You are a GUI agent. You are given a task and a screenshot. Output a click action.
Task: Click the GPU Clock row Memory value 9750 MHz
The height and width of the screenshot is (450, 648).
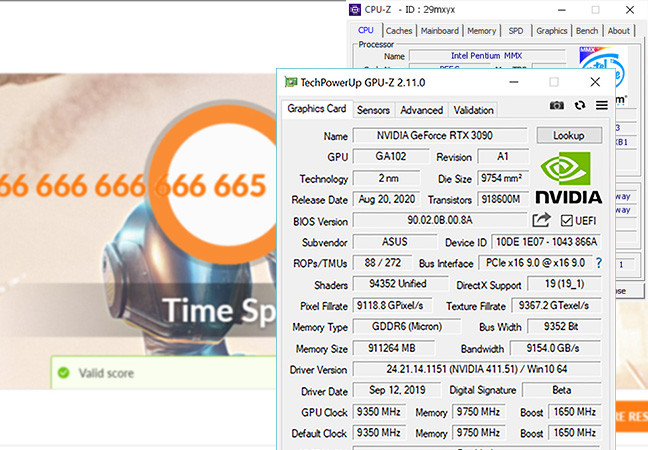click(479, 412)
